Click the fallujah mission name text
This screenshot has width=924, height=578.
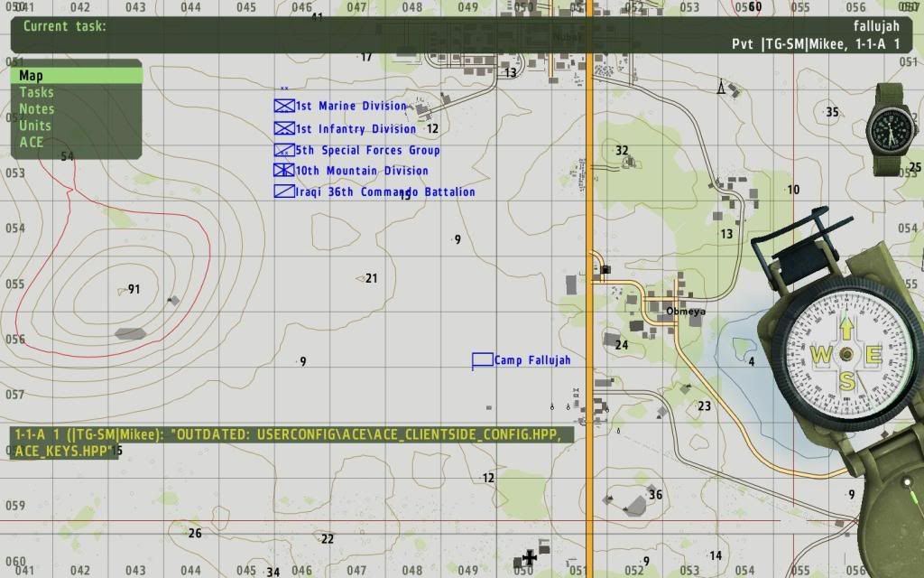pos(876,26)
